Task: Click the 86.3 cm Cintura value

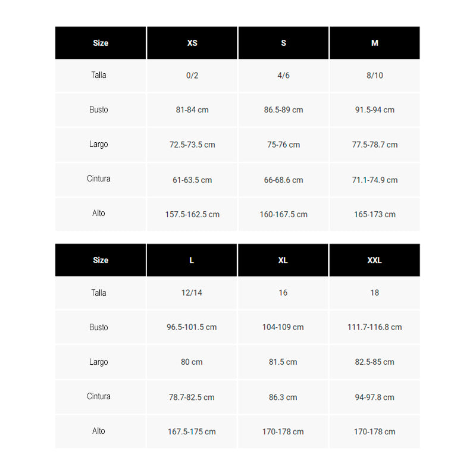Action: 283,397
